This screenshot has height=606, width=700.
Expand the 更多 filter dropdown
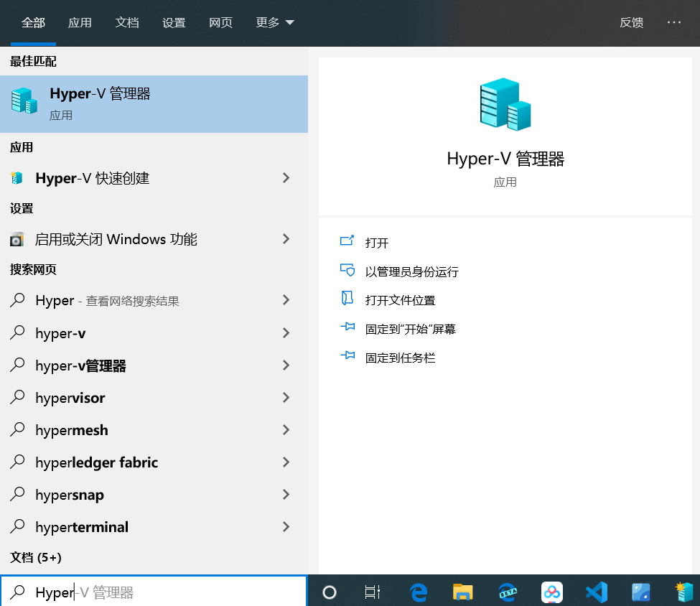(x=274, y=22)
